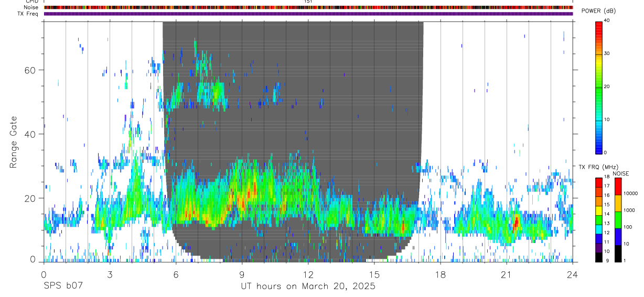This screenshot has width=644, height=297.
Task: Select the red 40 dB end of power bar
Action: coord(599,24)
